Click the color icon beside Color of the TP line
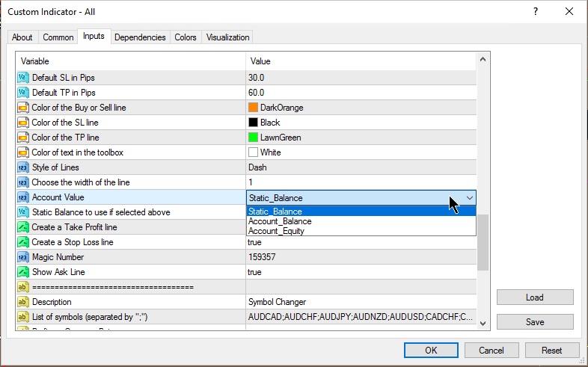The height and width of the screenshot is (367, 588). point(23,138)
